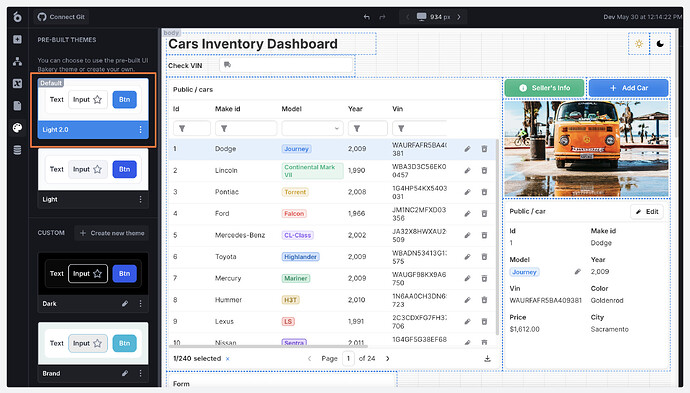Viewport: 690px width, 393px height.
Task: Open the database icon in left sidebar
Action: [x=17, y=150]
